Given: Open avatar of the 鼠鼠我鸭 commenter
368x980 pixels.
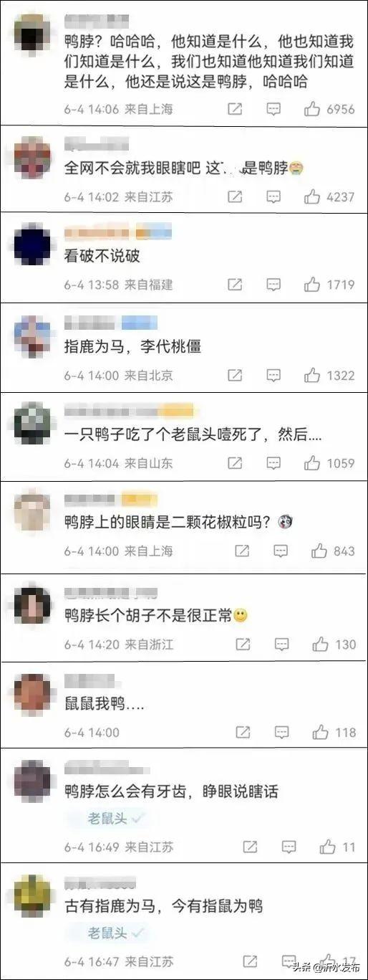Looking at the screenshot, I should click(x=32, y=693).
